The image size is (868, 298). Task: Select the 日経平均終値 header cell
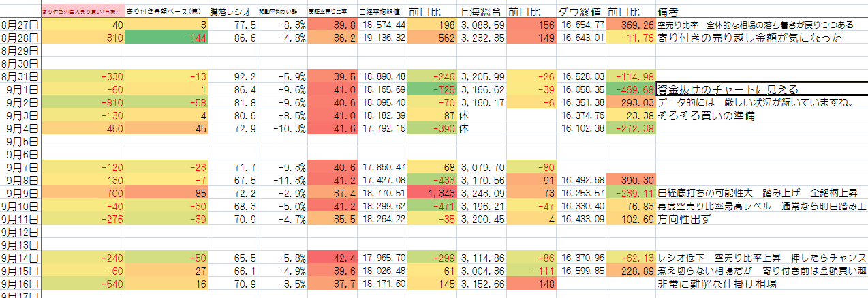[384, 12]
